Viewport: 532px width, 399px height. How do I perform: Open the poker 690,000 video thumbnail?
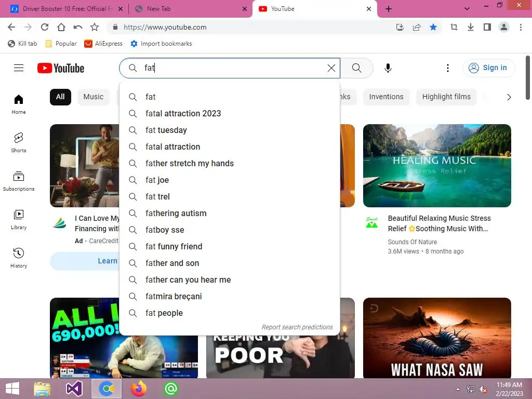(85, 338)
